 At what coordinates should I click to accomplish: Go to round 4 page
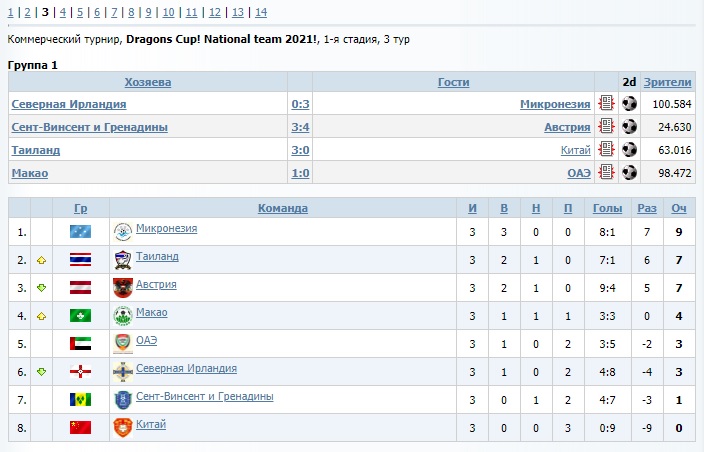pos(63,12)
